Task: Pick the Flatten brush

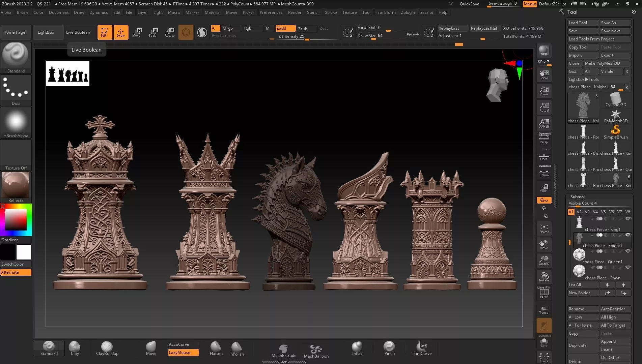Action: pyautogui.click(x=216, y=348)
